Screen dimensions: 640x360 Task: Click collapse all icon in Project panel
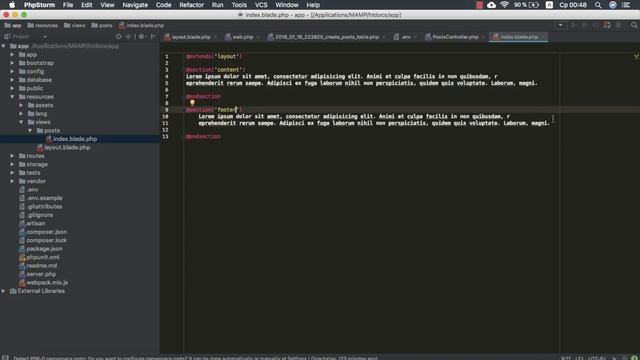(128, 37)
